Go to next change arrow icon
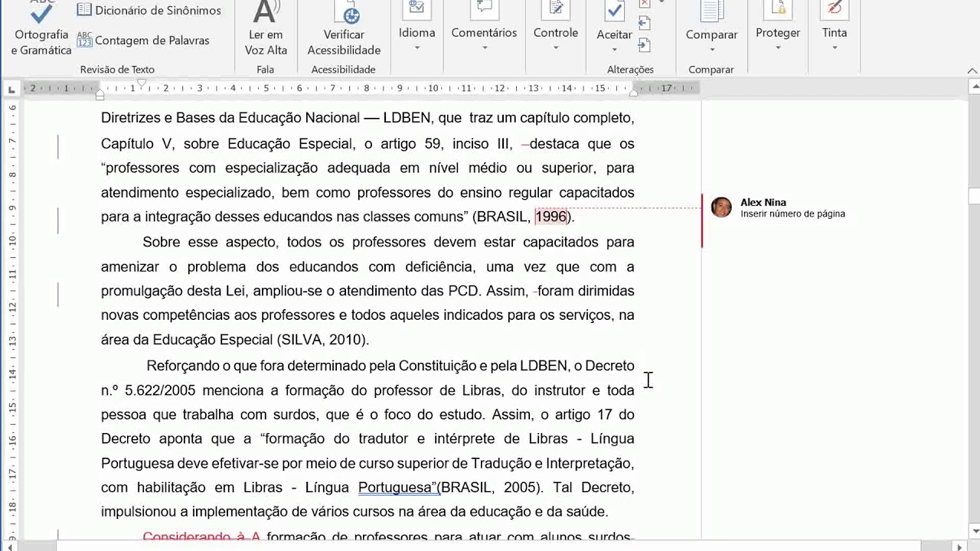The height and width of the screenshot is (551, 980). tap(645, 46)
